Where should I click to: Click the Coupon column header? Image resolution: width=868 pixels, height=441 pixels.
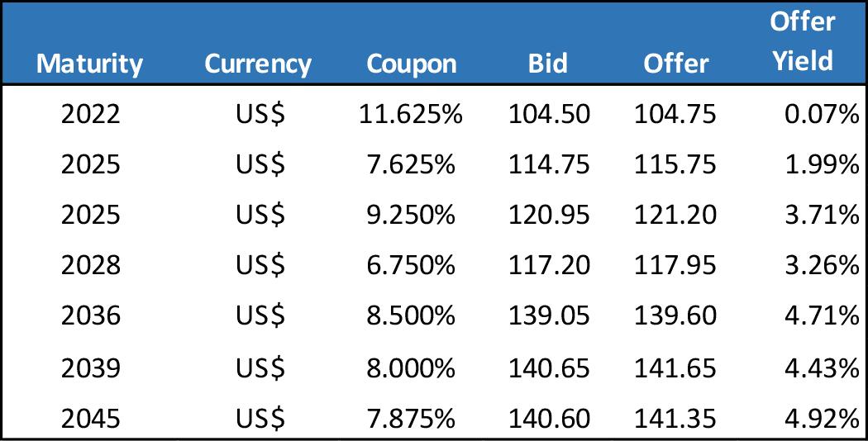pos(411,64)
